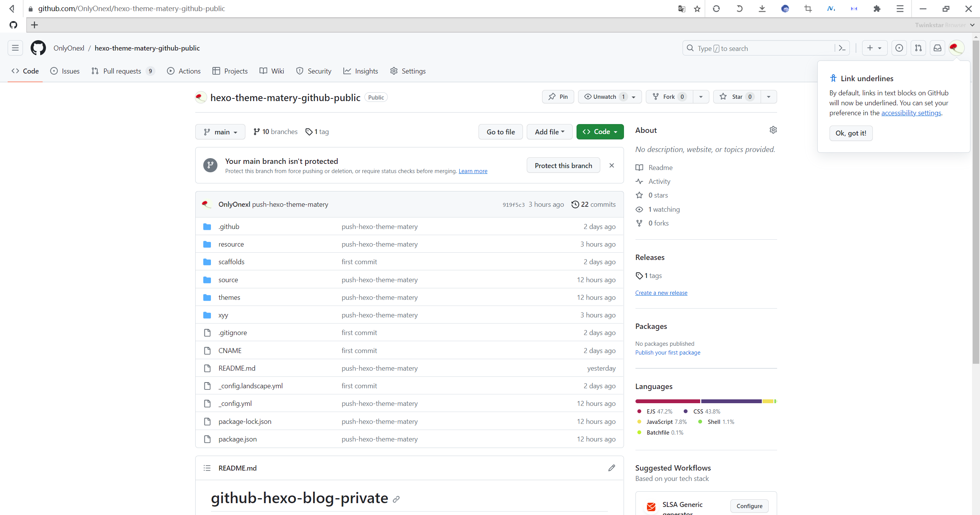980x515 pixels.
Task: Open the pull requests shortcut icon in header
Action: click(918, 48)
